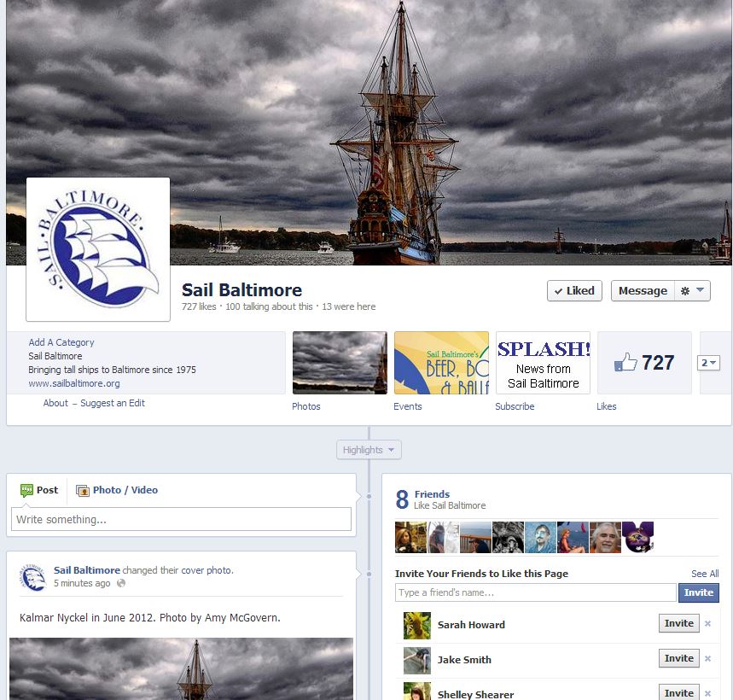Click Jake Smith's name
Viewport: 733px width, 700px height.
[464, 660]
